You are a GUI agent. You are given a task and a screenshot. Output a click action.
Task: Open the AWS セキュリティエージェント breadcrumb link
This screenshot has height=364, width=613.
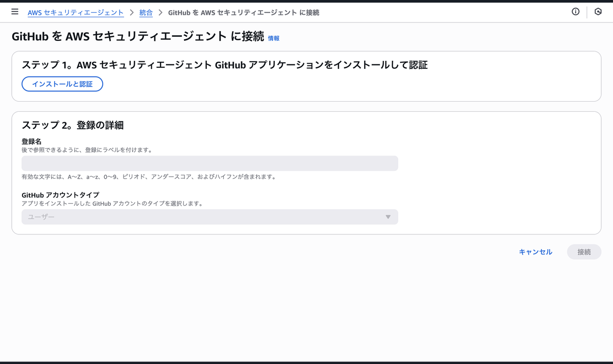(x=76, y=12)
